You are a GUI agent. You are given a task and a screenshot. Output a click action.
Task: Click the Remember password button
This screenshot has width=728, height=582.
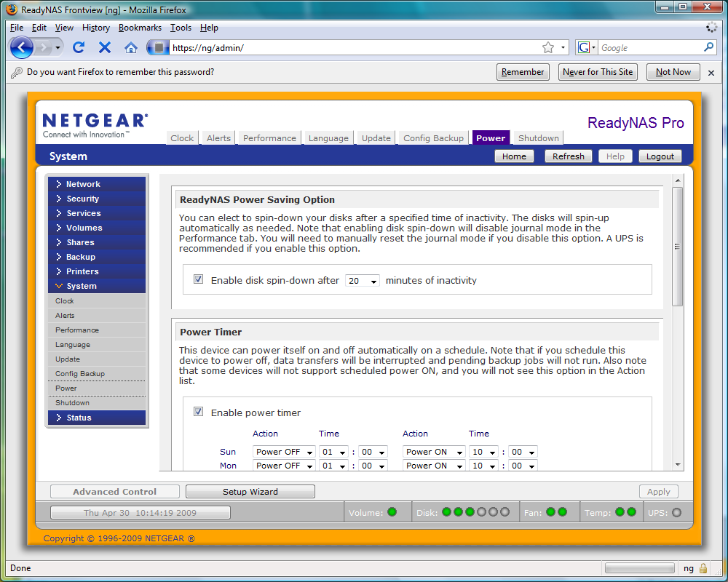click(x=522, y=72)
